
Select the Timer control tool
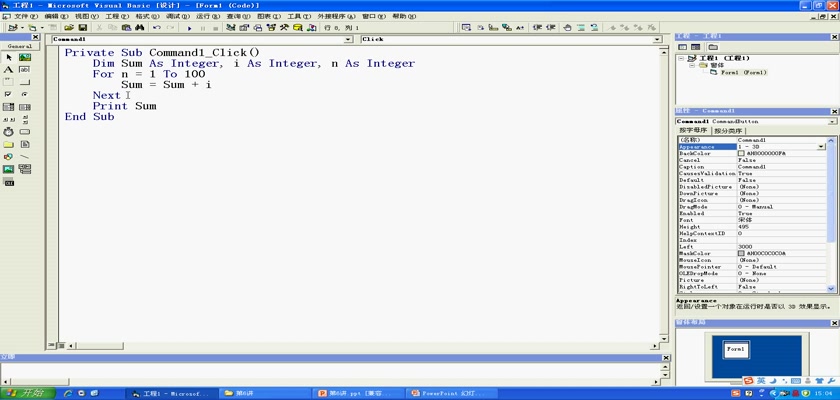[9, 131]
